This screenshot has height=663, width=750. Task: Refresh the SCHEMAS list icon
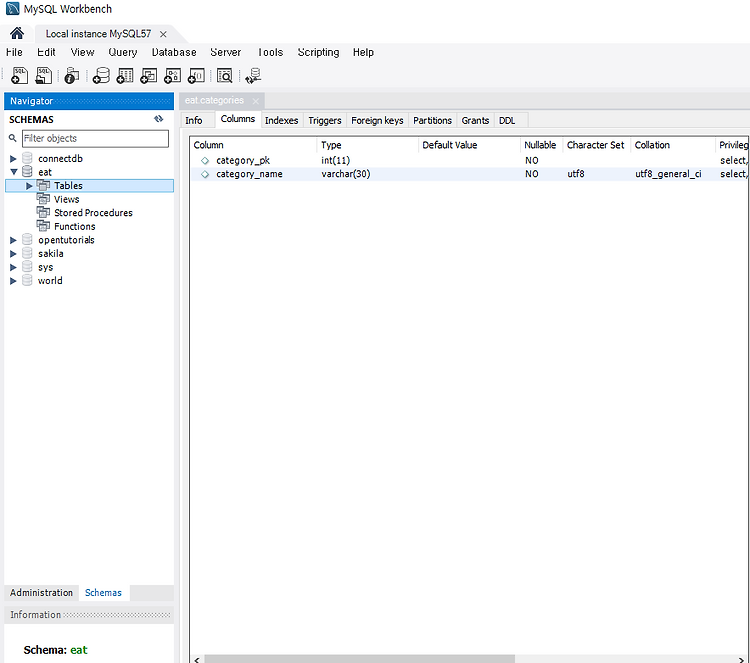159,119
